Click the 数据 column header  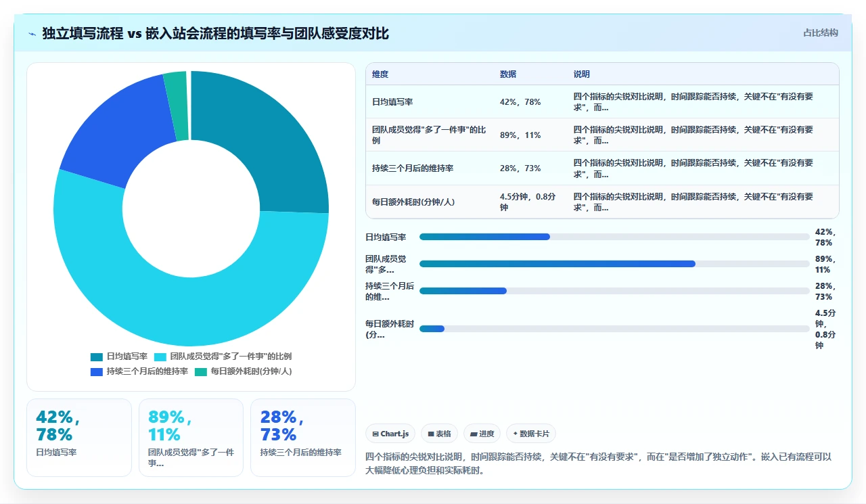pyautogui.click(x=508, y=74)
